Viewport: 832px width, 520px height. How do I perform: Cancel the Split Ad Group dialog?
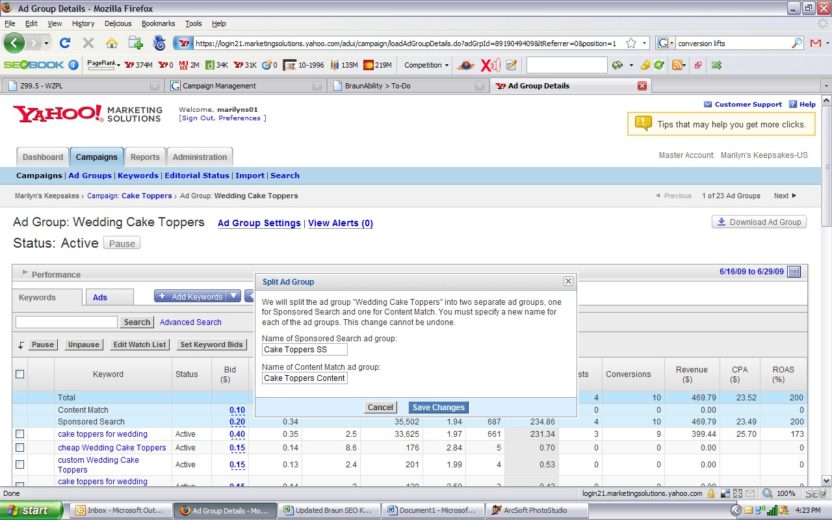point(380,407)
